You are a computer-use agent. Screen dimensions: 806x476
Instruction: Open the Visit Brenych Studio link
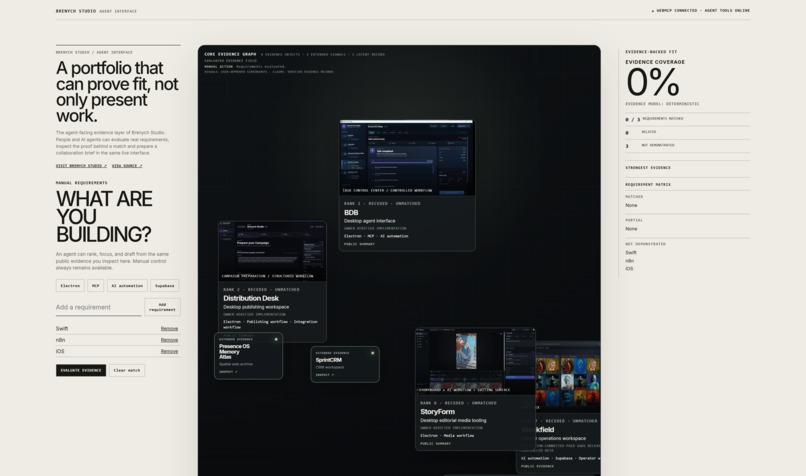coord(81,166)
